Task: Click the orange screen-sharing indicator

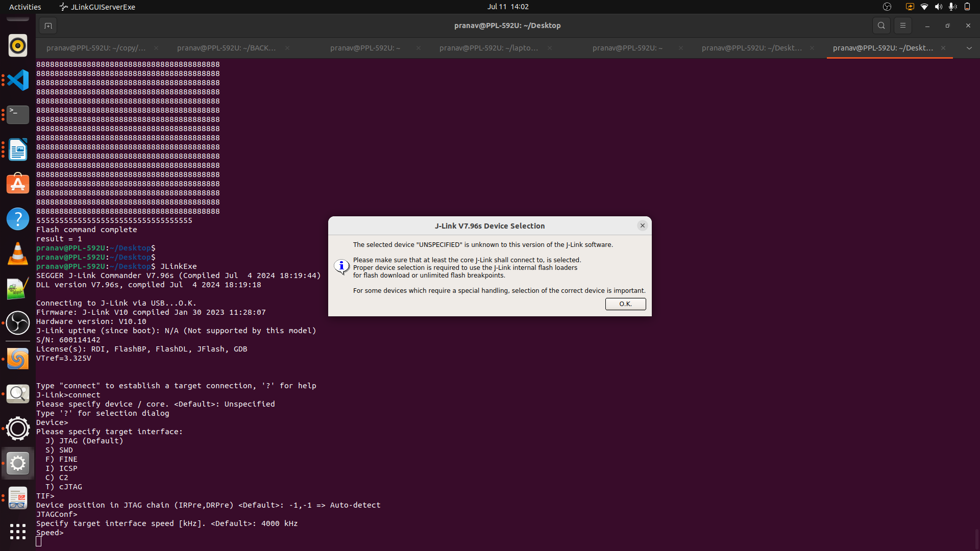Action: (x=910, y=7)
